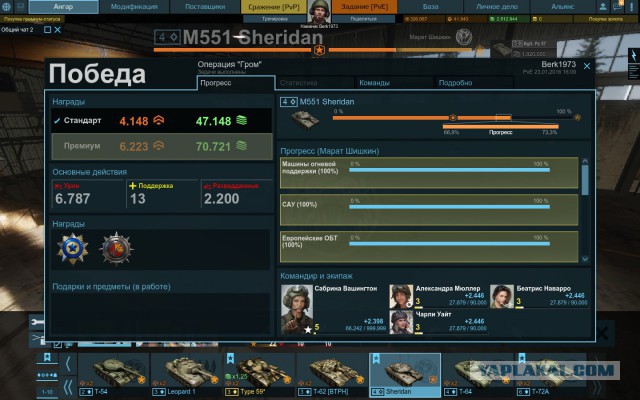The width and height of the screenshot is (640, 400).
Task: Click the lightning bolt icon on right edge
Action: coord(634,55)
